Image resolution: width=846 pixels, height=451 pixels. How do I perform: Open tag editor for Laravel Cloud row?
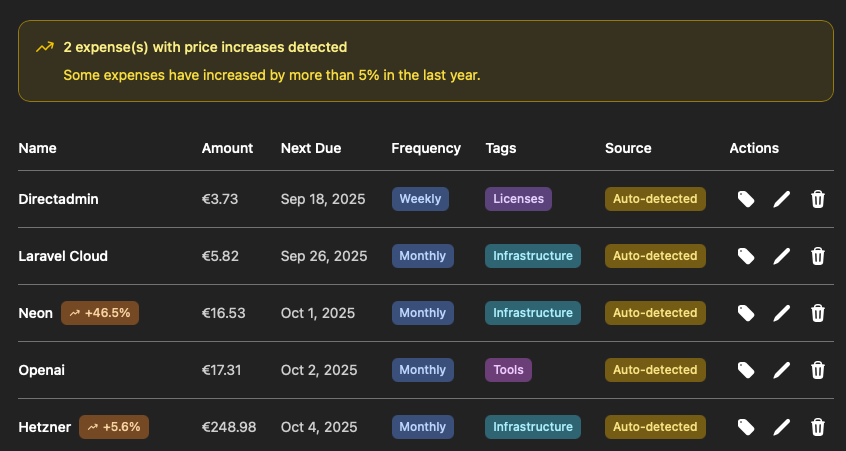[745, 256]
